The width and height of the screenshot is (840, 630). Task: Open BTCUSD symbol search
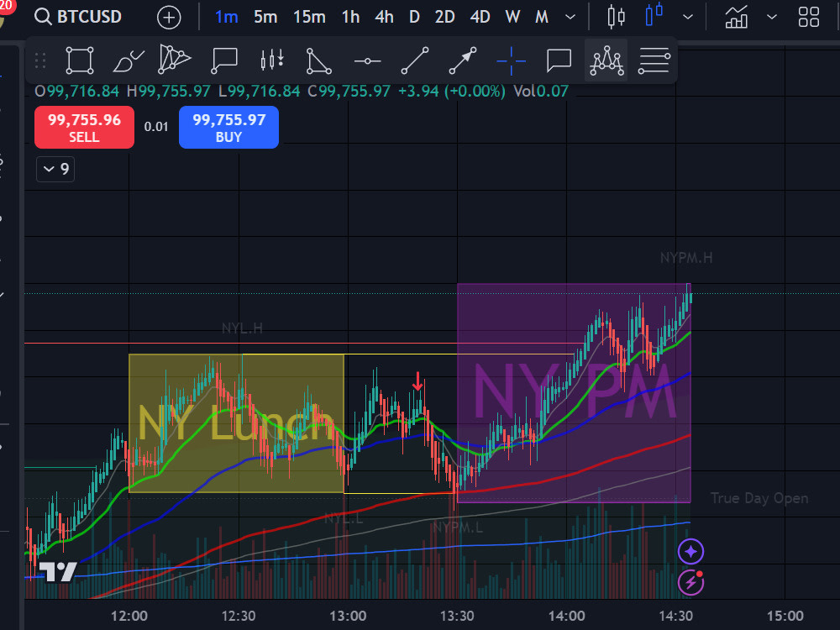78,17
